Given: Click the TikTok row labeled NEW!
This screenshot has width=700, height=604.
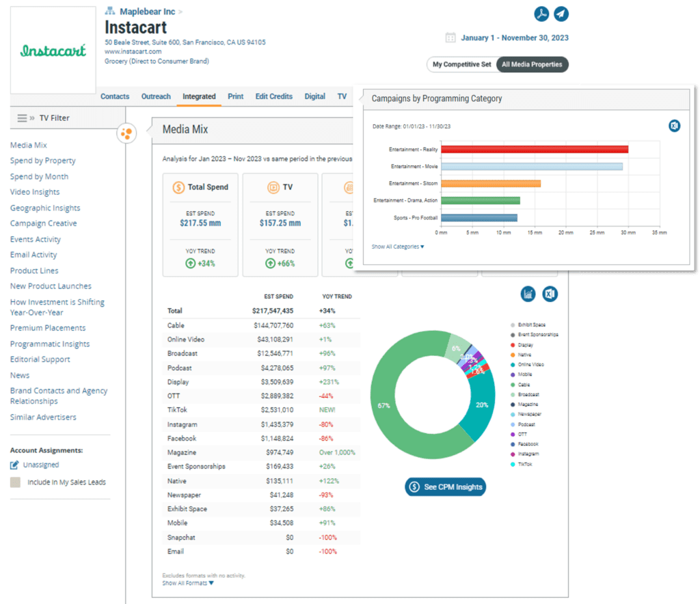Looking at the screenshot, I should pos(261,410).
